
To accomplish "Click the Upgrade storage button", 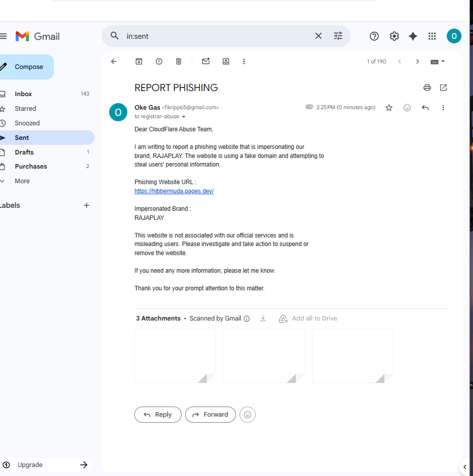I will tap(46, 465).
